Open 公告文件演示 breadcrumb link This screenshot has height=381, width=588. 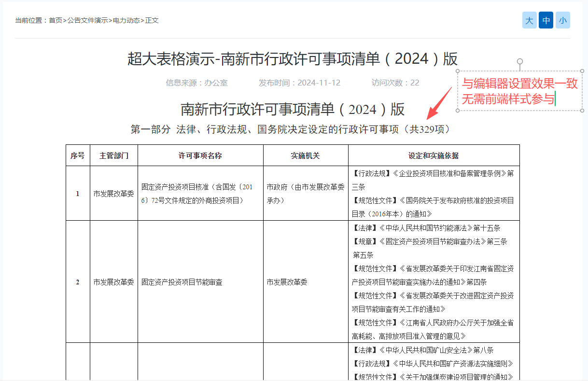coord(87,20)
